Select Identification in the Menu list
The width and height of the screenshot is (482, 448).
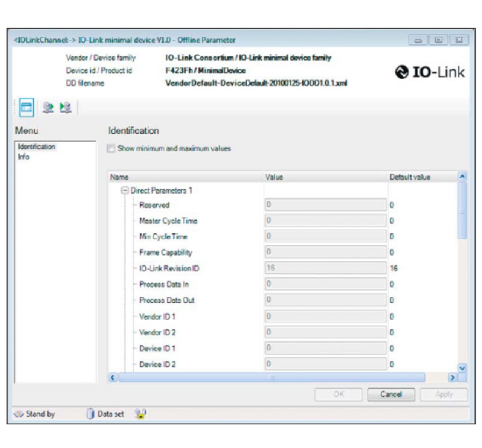tap(37, 147)
